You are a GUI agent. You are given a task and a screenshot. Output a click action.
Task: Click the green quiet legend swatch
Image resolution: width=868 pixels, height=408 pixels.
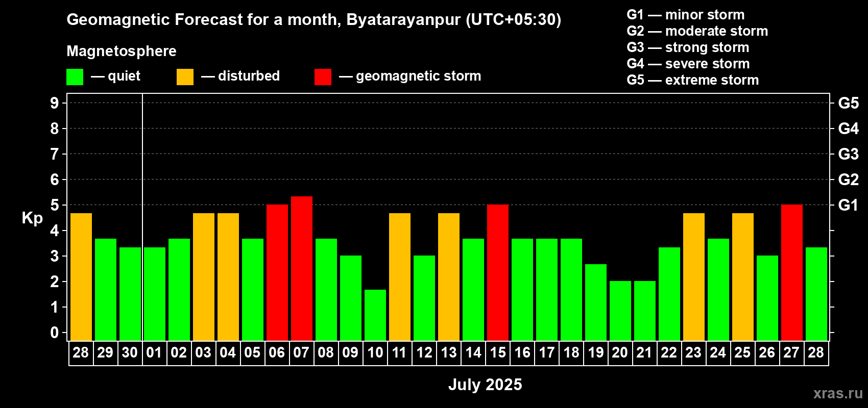(x=75, y=77)
